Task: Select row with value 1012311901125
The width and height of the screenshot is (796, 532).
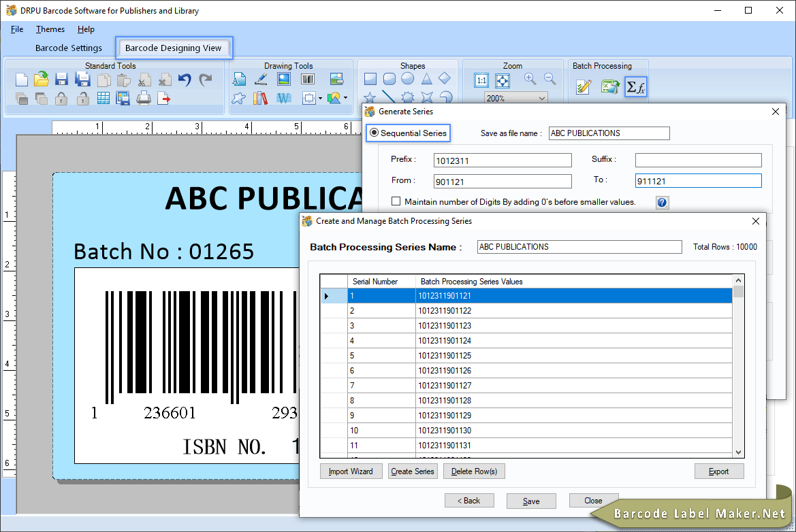Action: click(526, 356)
